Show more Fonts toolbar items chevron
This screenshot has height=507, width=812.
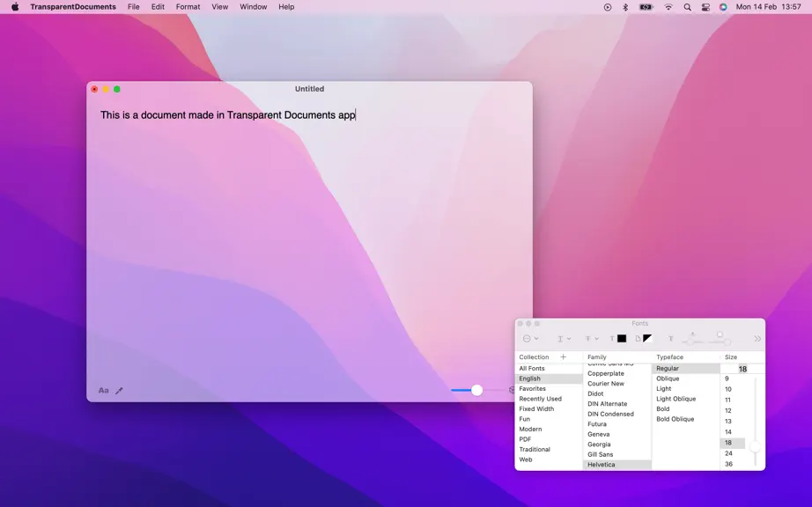757,339
